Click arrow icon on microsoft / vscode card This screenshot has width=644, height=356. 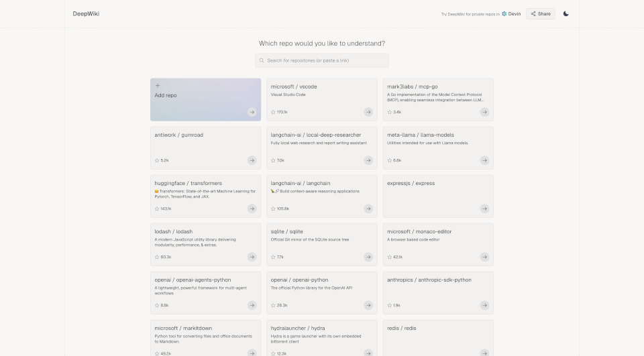368,112
